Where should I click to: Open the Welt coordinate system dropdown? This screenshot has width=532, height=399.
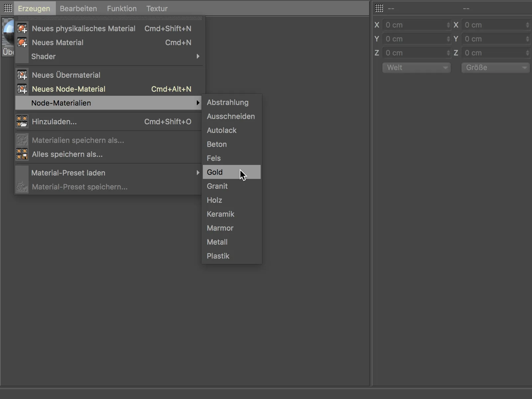(417, 67)
